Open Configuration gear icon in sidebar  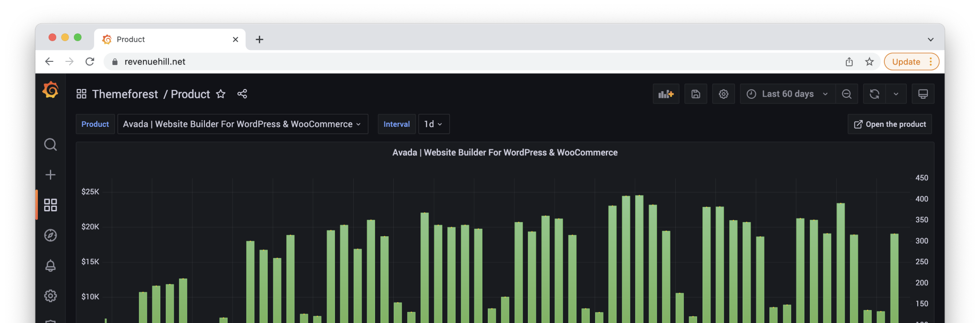[50, 296]
